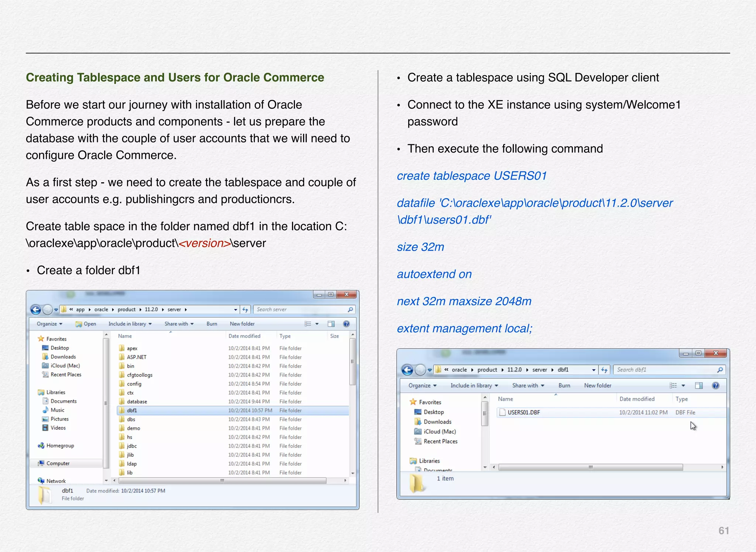The height and width of the screenshot is (552, 756).
Task: Expand Include in library in dbf1 window
Action: pyautogui.click(x=474, y=385)
